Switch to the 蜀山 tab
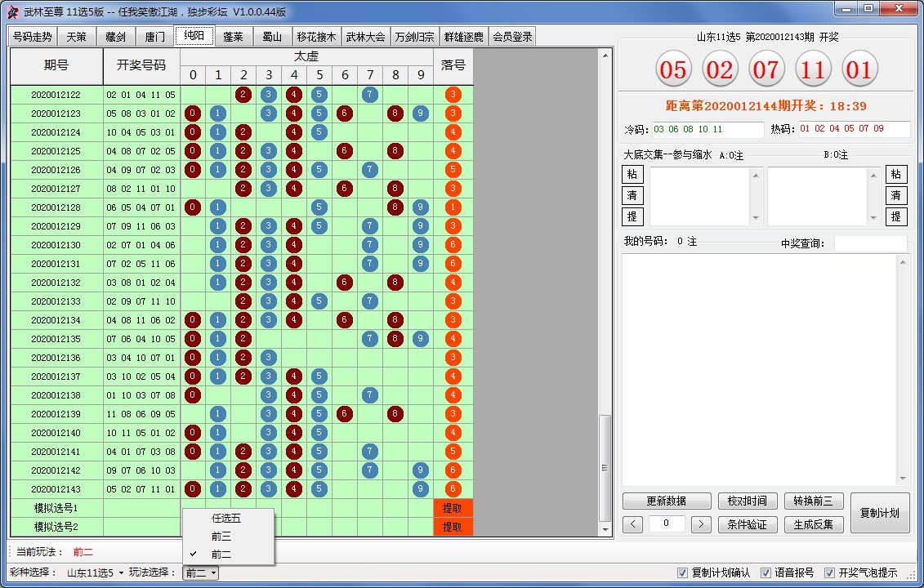Screen dimensions: 924x588 [x=273, y=36]
